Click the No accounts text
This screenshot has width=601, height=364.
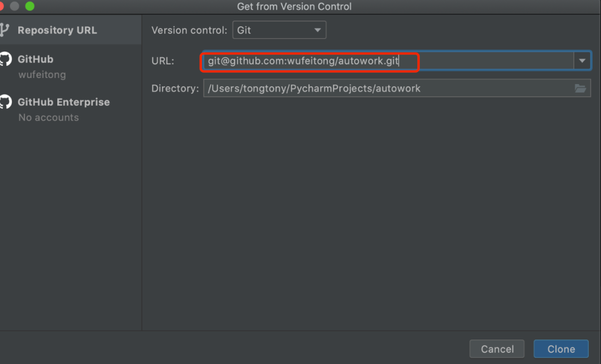click(x=48, y=117)
